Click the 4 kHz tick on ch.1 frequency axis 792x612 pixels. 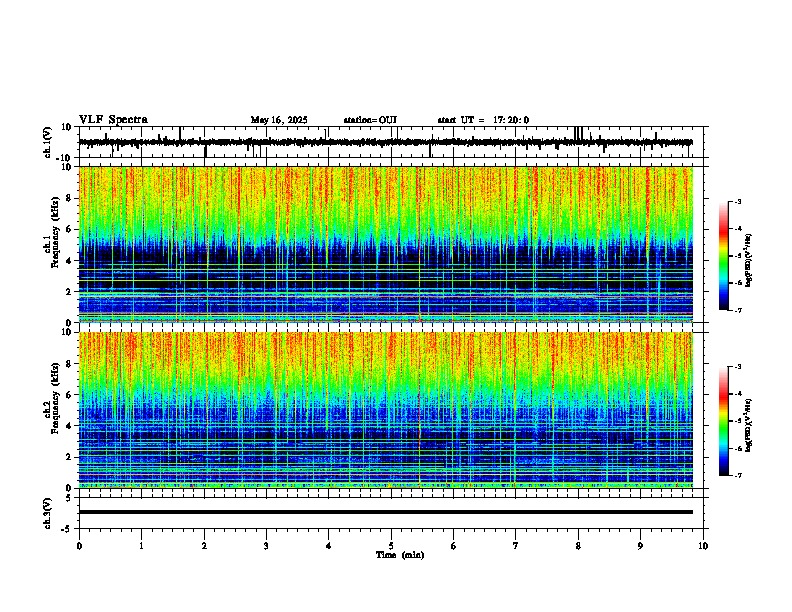[70, 261]
